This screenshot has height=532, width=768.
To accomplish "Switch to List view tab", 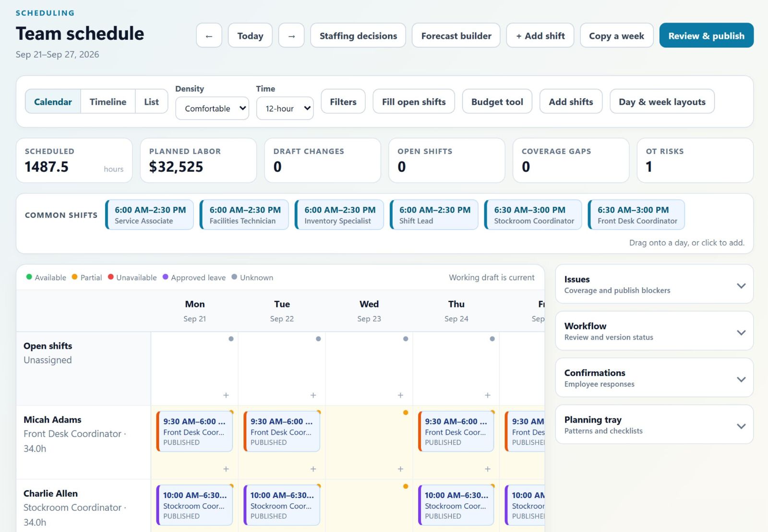I will pyautogui.click(x=151, y=102).
